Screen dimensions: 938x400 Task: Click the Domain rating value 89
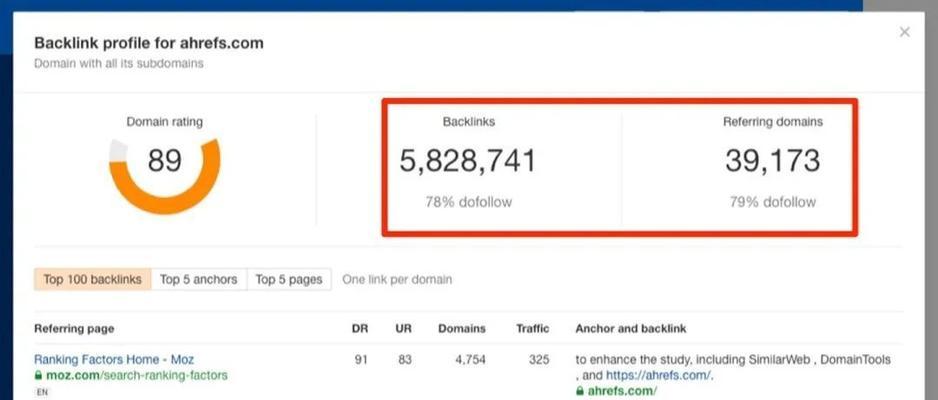[x=165, y=160]
